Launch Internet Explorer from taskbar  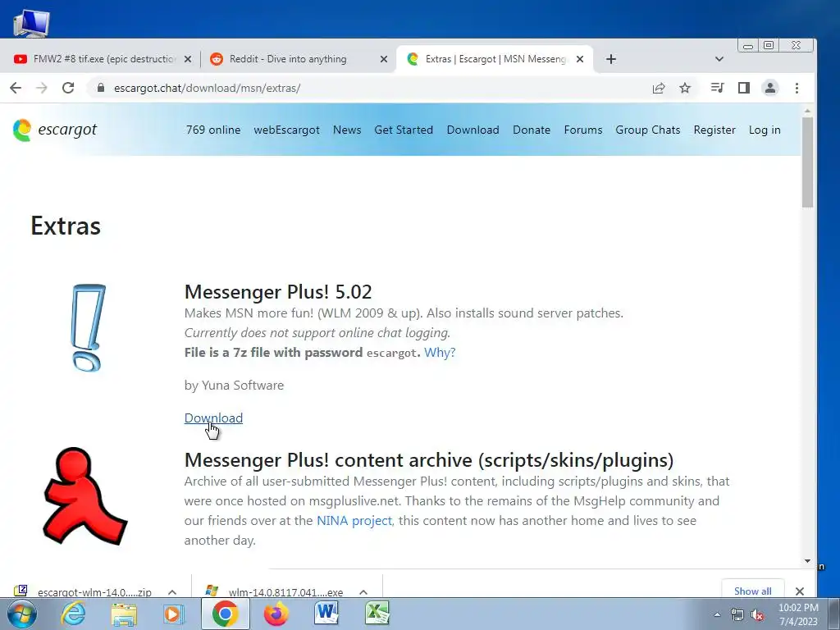point(73,614)
